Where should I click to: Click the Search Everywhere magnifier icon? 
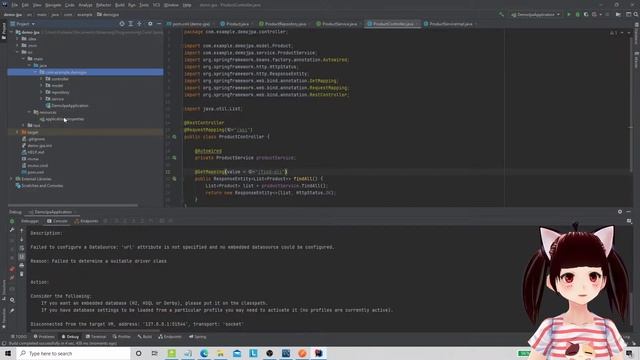636,14
